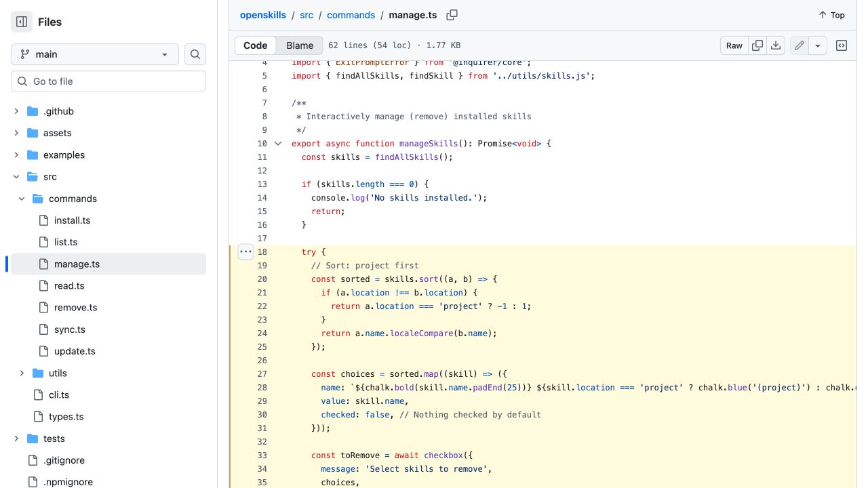Open the main branch selector dropdown
Viewport: 868px width, 488px height.
[95, 54]
